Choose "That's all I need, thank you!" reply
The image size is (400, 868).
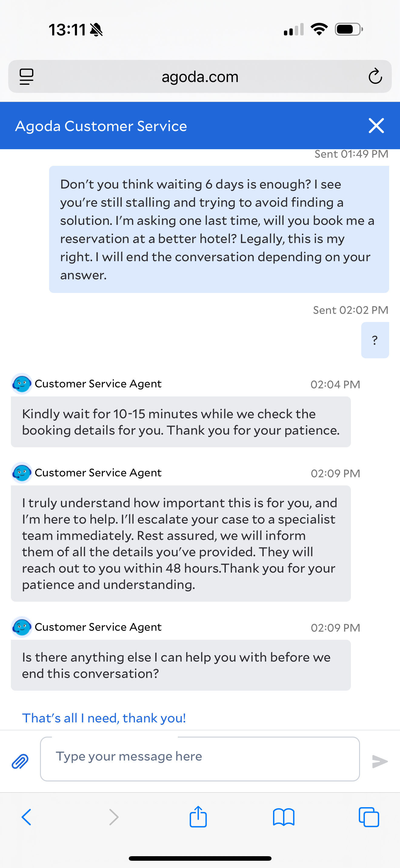(x=104, y=718)
